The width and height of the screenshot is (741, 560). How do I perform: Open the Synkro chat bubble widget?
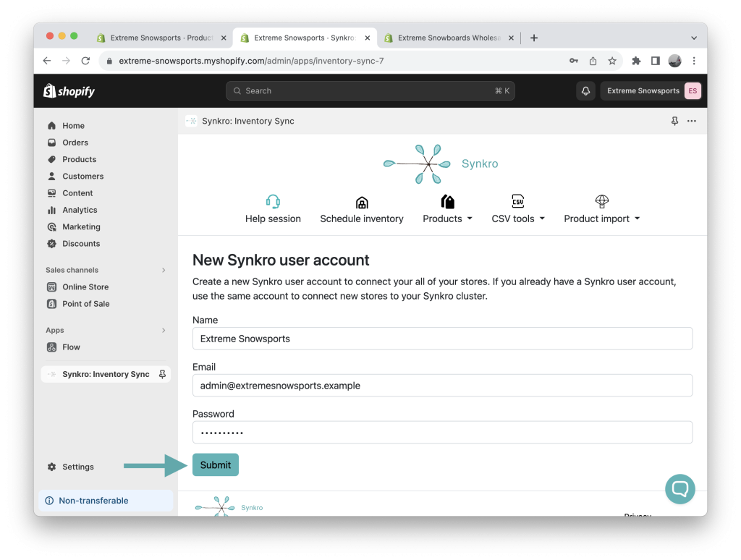[679, 488]
